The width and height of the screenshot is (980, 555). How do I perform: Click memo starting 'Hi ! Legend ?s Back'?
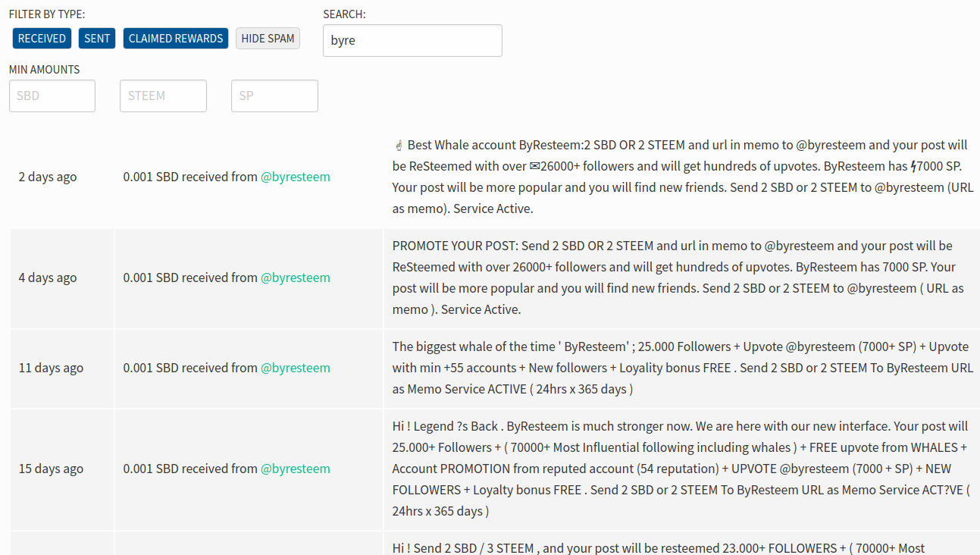[682, 469]
